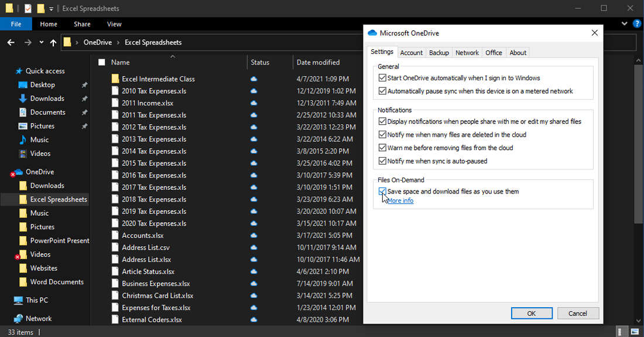Click the File Explorer Help question mark icon

(637, 24)
